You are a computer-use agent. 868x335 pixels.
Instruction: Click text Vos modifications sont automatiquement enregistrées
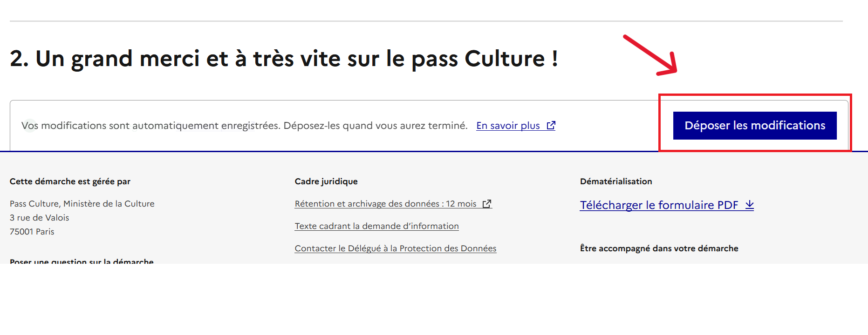pos(244,126)
